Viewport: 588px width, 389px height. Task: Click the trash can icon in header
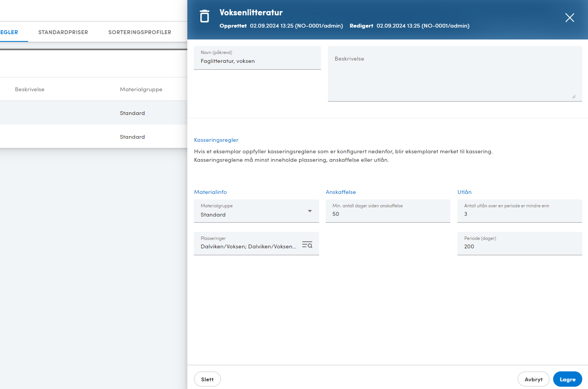point(205,16)
